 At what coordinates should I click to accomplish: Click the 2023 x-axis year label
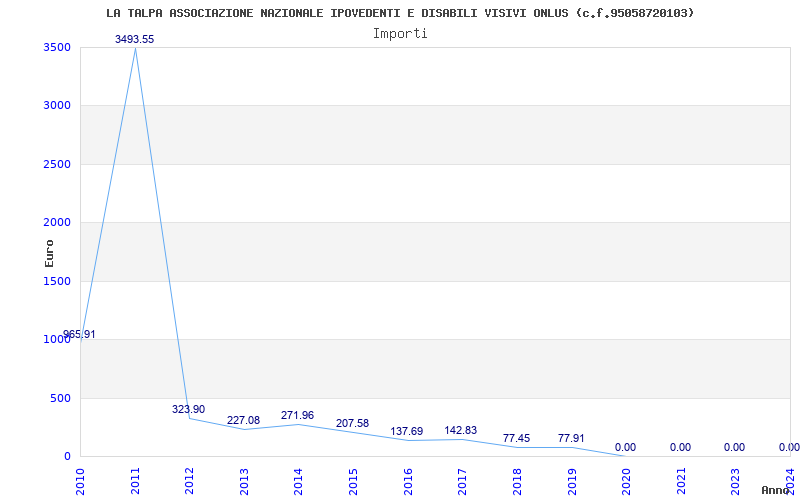[x=736, y=482]
